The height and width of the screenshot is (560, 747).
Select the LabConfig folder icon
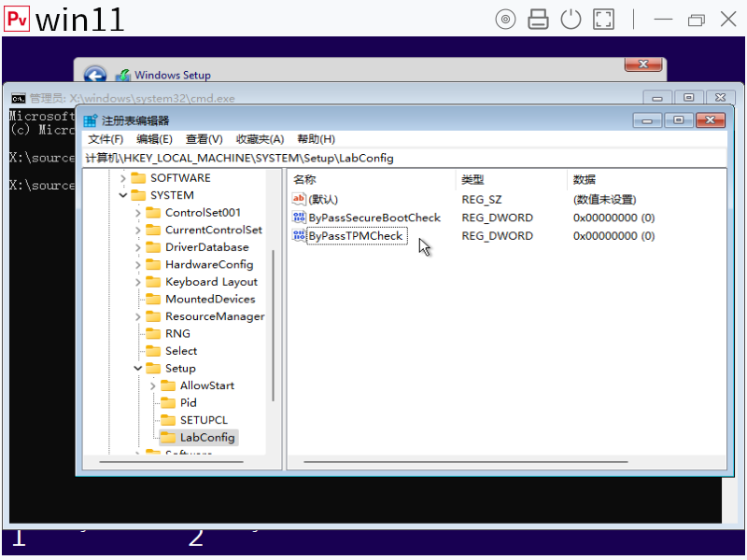coord(168,437)
